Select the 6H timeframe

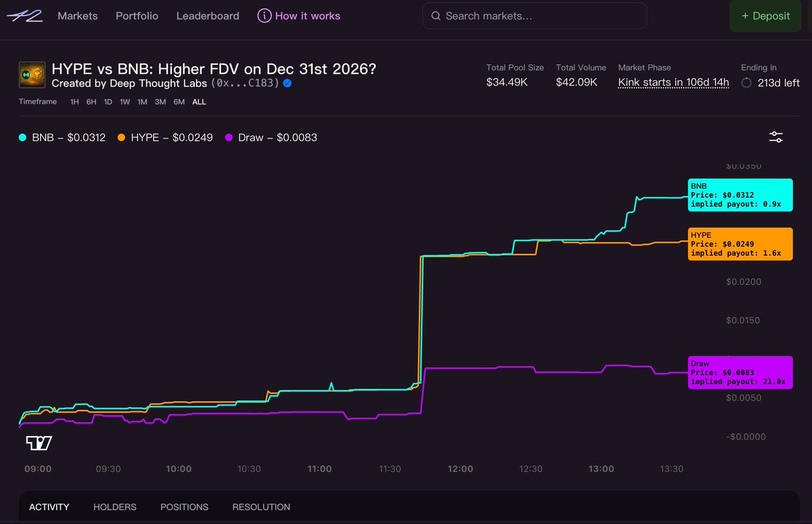pyautogui.click(x=91, y=102)
